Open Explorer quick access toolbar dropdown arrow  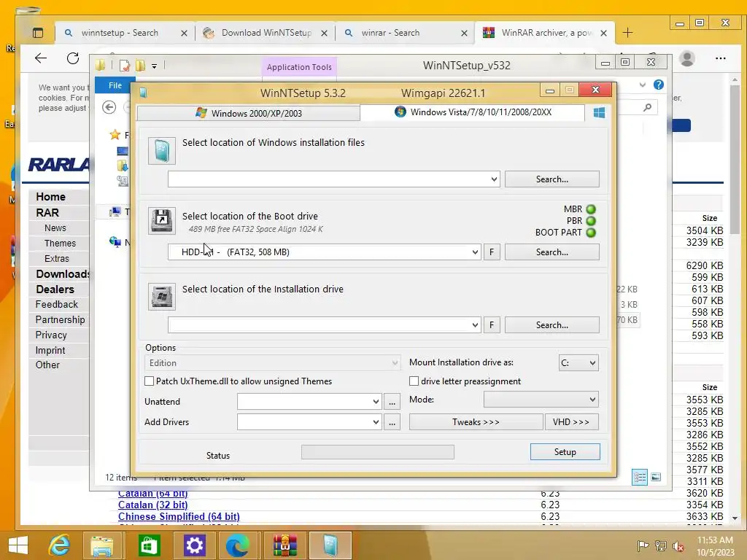tap(155, 66)
